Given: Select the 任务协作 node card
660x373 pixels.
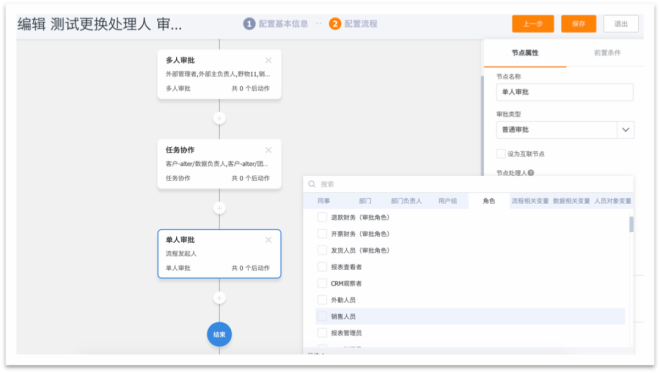Looking at the screenshot, I should pyautogui.click(x=219, y=164).
